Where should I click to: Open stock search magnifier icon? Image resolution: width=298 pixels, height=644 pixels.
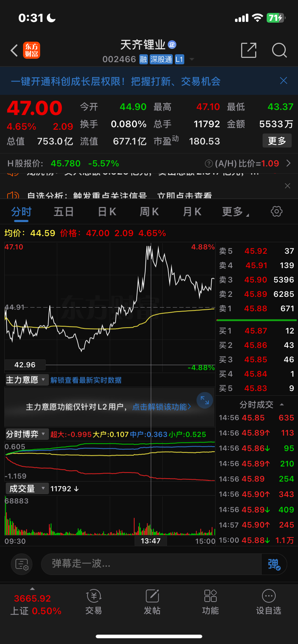point(279,50)
